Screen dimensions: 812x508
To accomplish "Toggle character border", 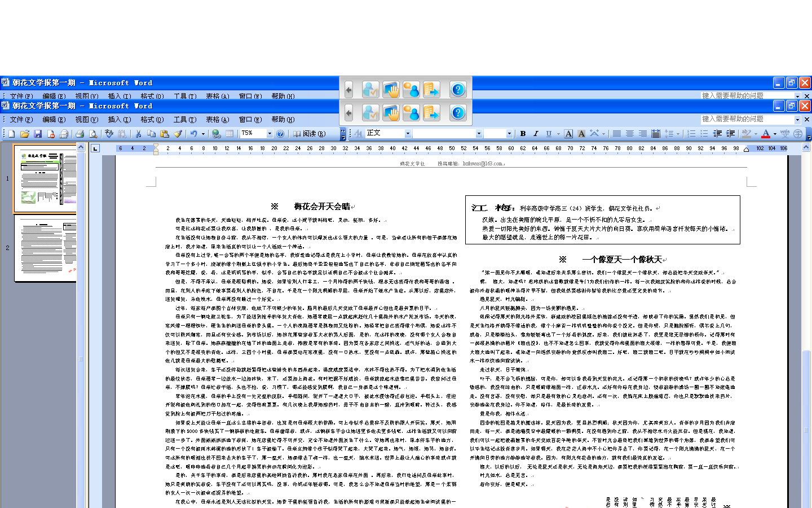I will click(x=568, y=134).
